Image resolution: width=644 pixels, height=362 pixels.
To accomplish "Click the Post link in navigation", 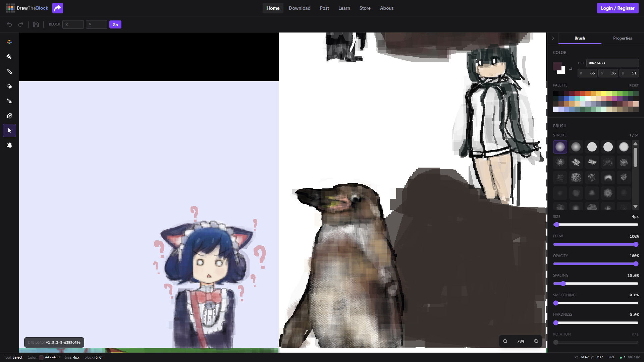I will click(x=324, y=8).
